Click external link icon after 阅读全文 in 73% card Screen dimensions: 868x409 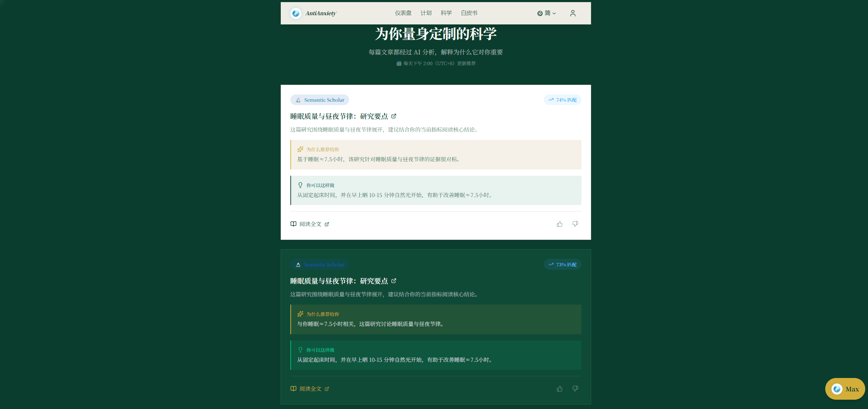click(327, 389)
